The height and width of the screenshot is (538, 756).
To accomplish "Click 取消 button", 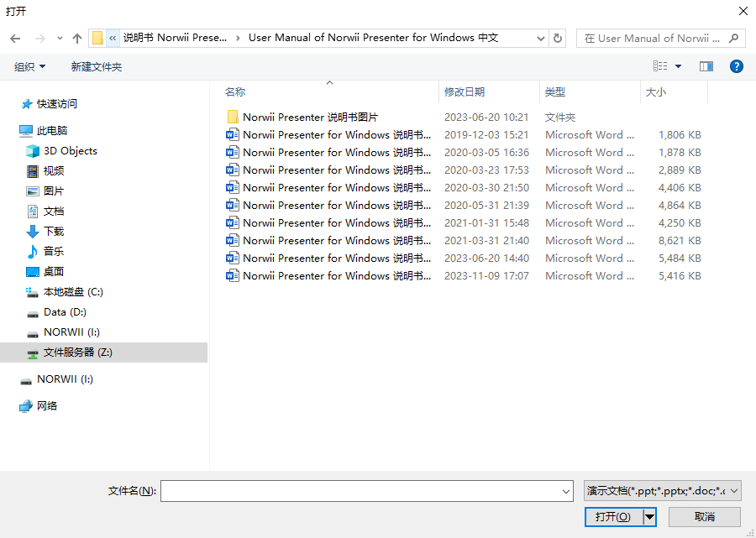I will coord(705,517).
